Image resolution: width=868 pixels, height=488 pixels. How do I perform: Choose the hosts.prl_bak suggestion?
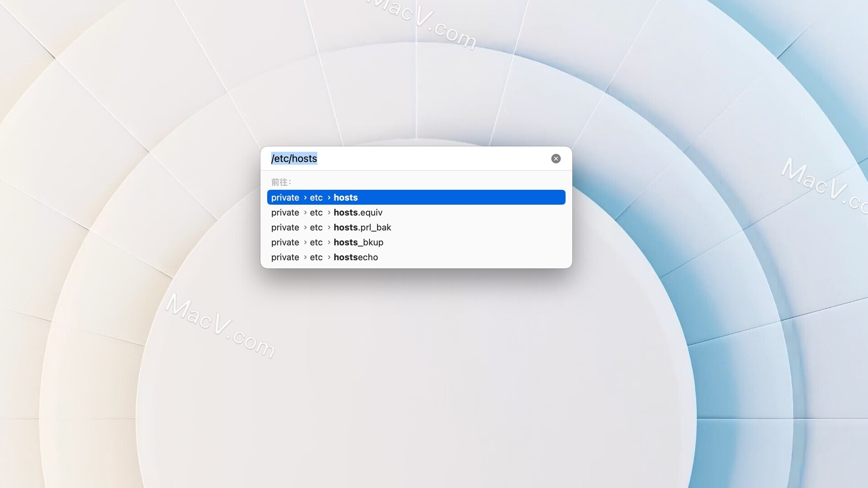pos(416,227)
